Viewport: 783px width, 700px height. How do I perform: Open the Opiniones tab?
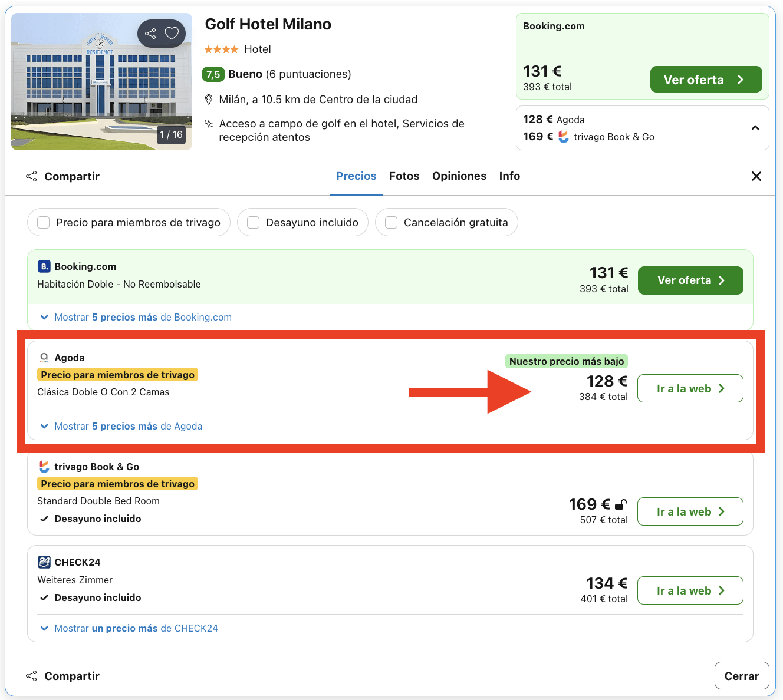(459, 176)
